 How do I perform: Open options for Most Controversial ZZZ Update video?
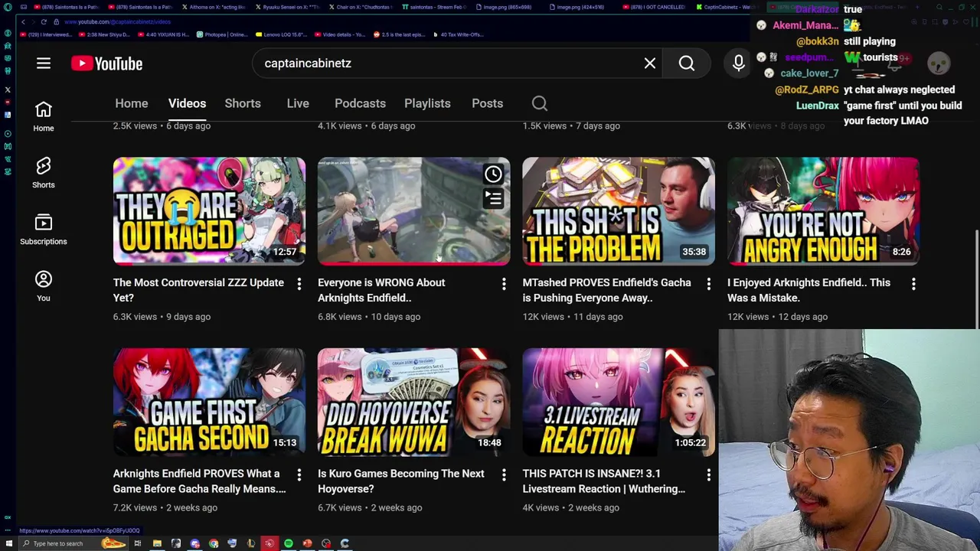[299, 284]
